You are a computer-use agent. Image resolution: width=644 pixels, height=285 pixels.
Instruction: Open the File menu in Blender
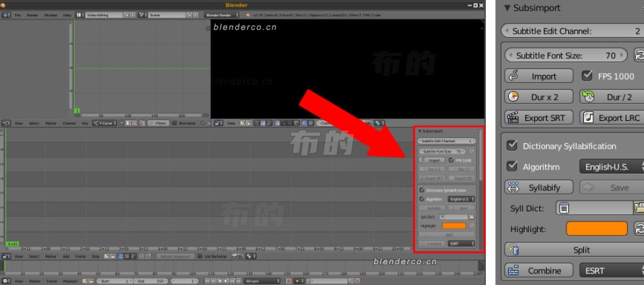coord(18,15)
